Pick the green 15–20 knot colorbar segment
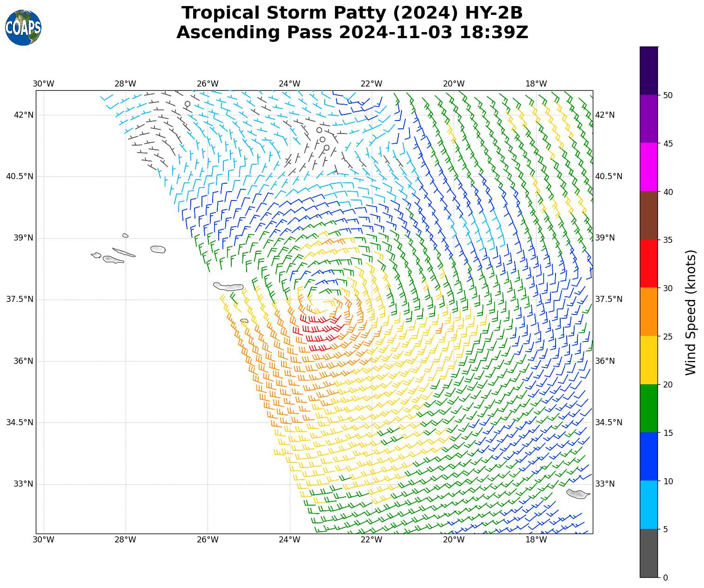 649,408
